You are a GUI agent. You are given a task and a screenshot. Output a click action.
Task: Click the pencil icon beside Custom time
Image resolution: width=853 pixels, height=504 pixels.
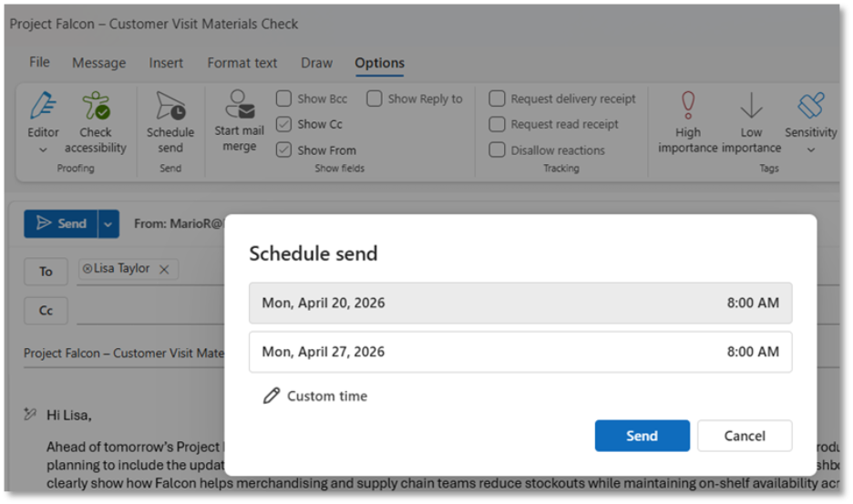[x=271, y=396]
